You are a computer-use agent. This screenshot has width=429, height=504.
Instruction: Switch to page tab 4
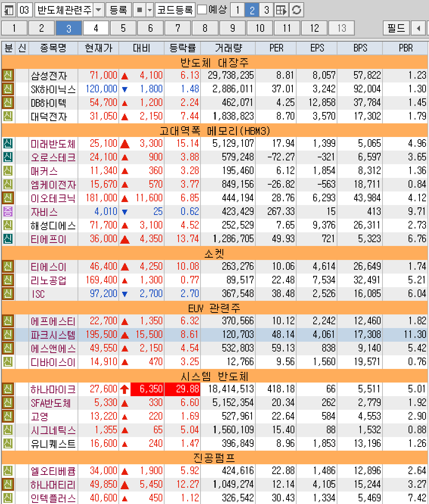point(96,28)
